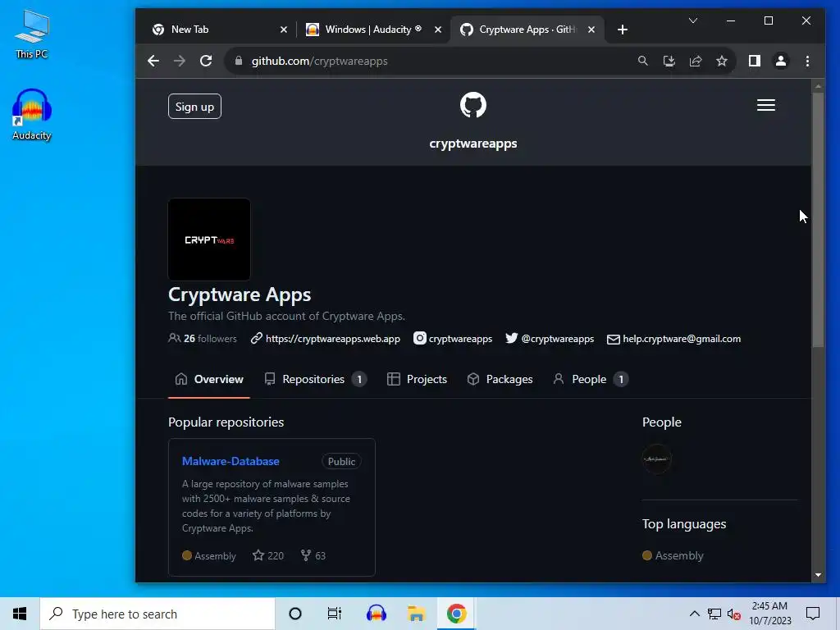Image resolution: width=840 pixels, height=630 pixels.
Task: Select the Audacity desktop shortcut
Action: 32,115
